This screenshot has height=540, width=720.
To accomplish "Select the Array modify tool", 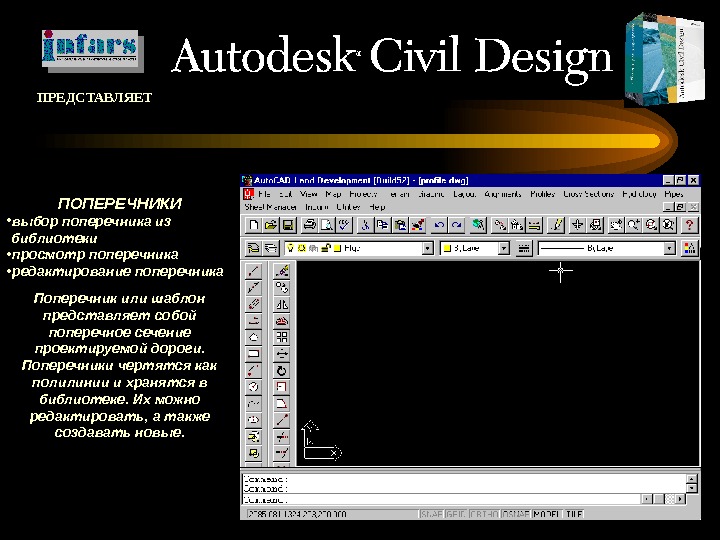I will (281, 337).
